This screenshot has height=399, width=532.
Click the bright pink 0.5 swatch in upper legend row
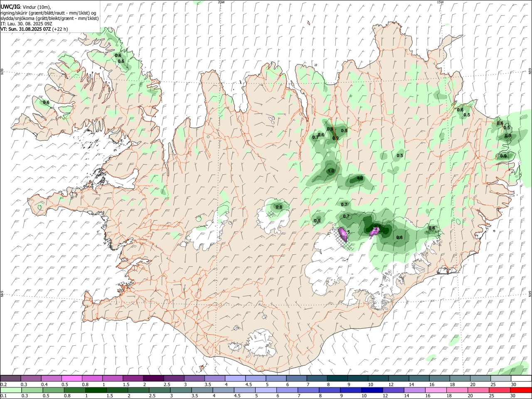pos(71,379)
